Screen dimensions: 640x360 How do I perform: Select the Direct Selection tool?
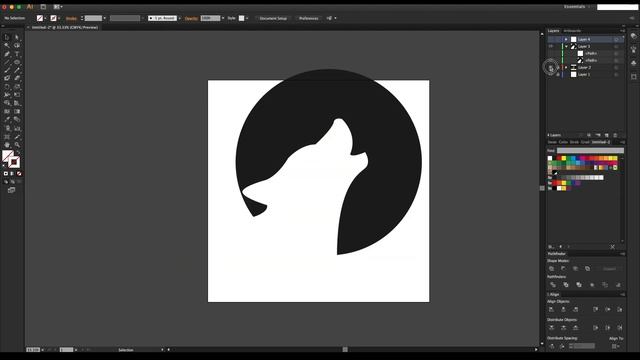pos(17,37)
